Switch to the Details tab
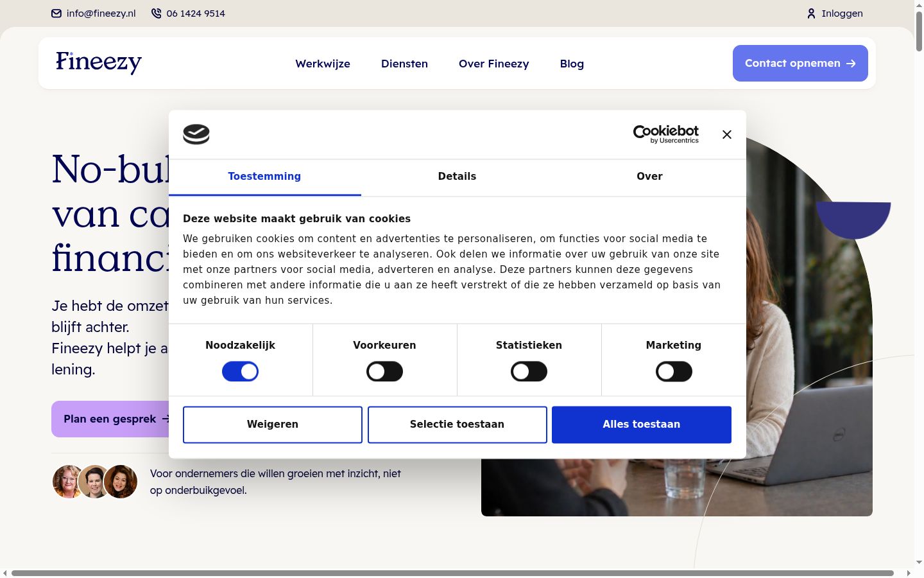The width and height of the screenshot is (924, 578). [x=457, y=177]
